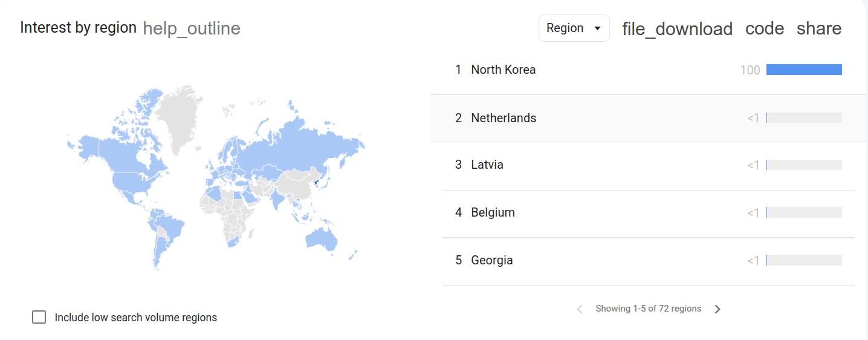Image resolution: width=868 pixels, height=340 pixels.
Task: Open the Netherlands region row
Action: coord(504,118)
